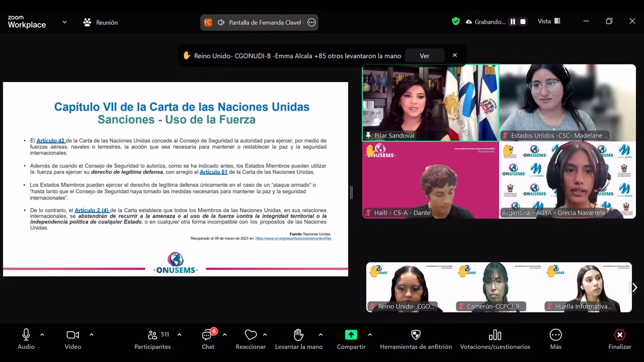Image resolution: width=644 pixels, height=362 pixels.
Task: Open the Reunión tab
Action: pyautogui.click(x=101, y=22)
